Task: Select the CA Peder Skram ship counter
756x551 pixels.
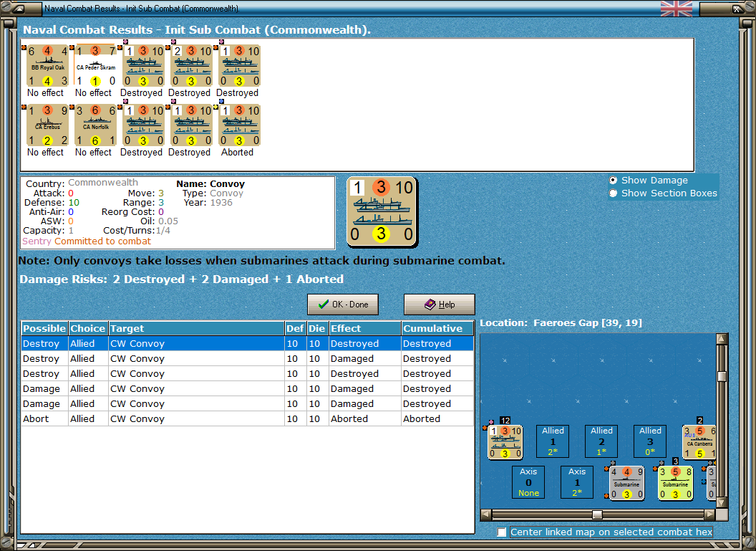Action: (95, 66)
